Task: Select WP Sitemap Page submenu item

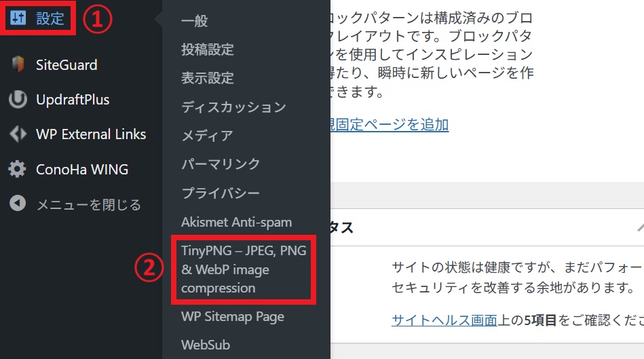Action: tap(233, 317)
